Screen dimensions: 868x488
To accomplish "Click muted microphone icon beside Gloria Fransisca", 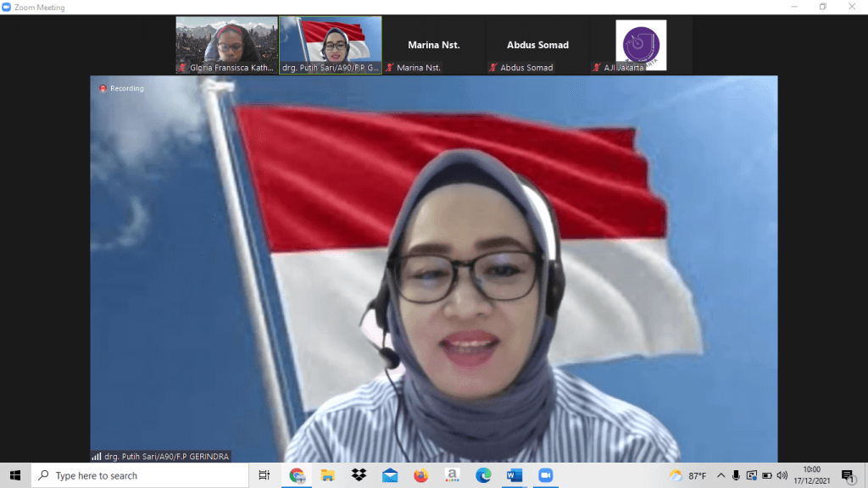I will pyautogui.click(x=183, y=68).
